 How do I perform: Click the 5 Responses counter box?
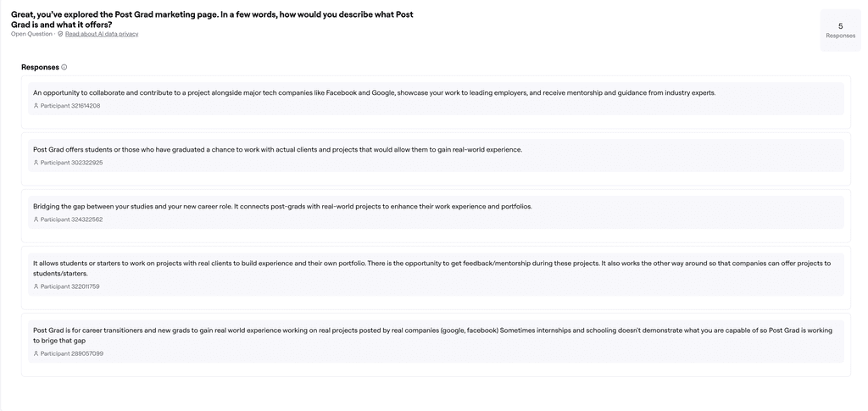tap(840, 31)
